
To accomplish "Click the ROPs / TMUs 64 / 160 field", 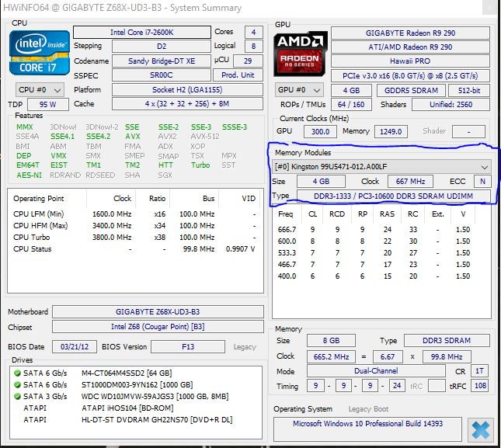I will click(351, 104).
